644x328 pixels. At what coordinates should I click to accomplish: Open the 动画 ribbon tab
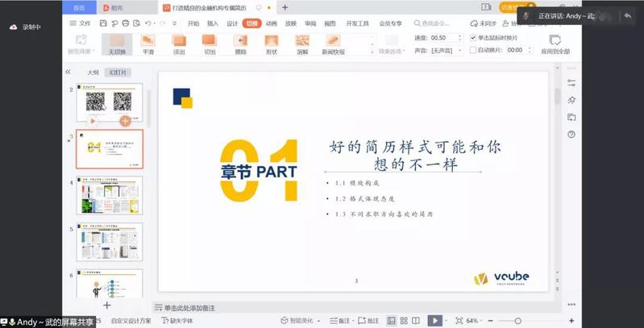point(272,23)
